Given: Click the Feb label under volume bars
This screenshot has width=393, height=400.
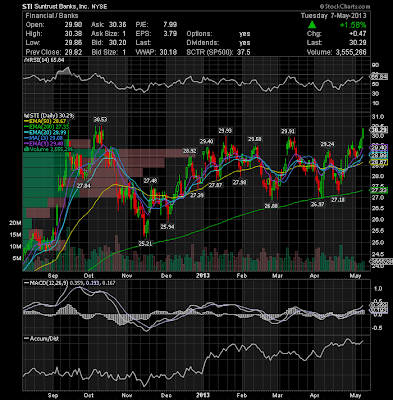Looking at the screenshot, I should pos(242,276).
